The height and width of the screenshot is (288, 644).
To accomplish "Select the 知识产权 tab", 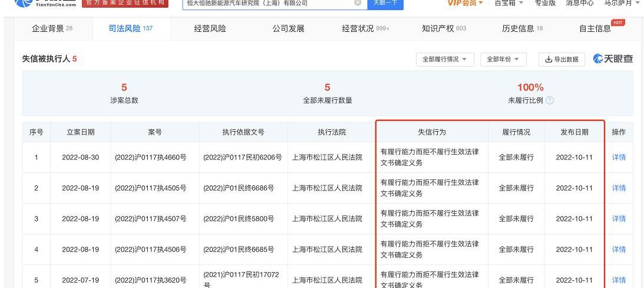I will pyautogui.click(x=444, y=29).
